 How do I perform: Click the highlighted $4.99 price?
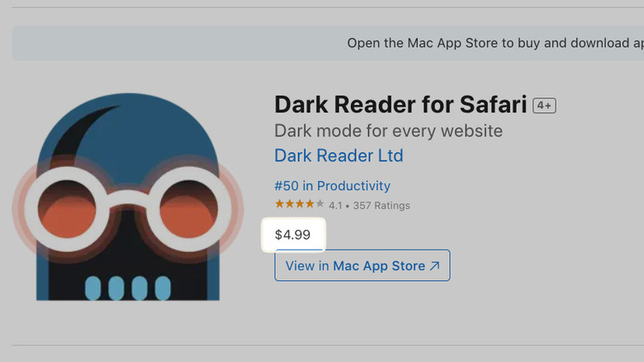[x=293, y=235]
